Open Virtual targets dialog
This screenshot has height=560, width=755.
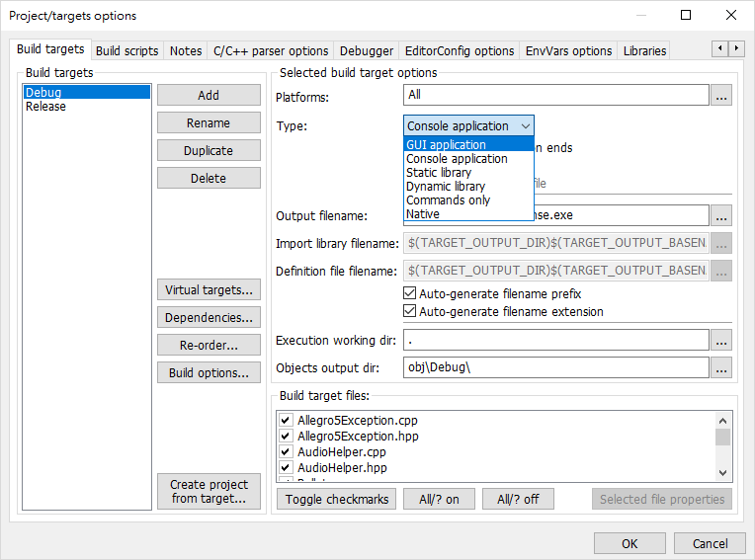[209, 289]
